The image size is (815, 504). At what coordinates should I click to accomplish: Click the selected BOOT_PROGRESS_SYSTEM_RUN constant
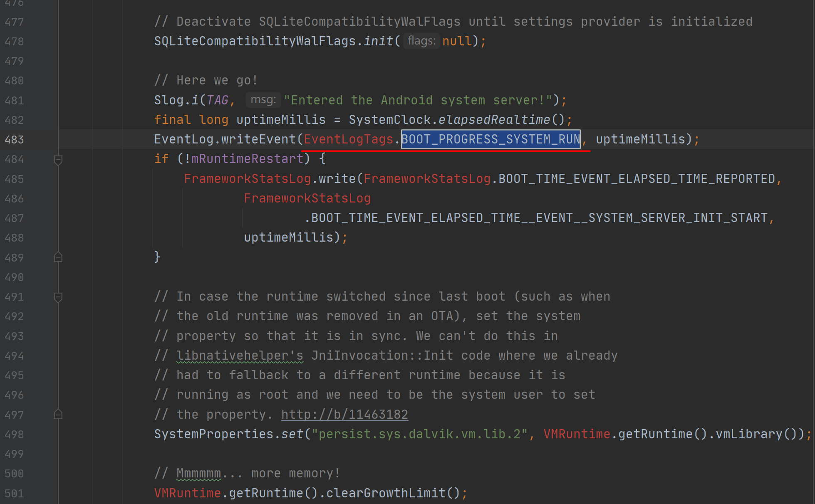coord(491,139)
